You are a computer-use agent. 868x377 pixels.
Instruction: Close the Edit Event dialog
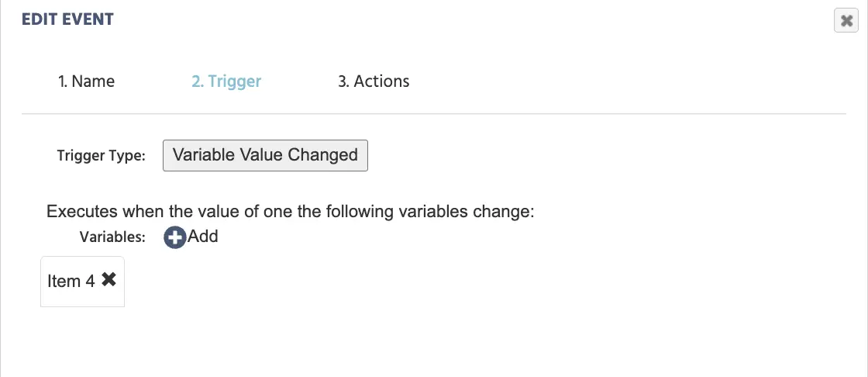tap(846, 21)
